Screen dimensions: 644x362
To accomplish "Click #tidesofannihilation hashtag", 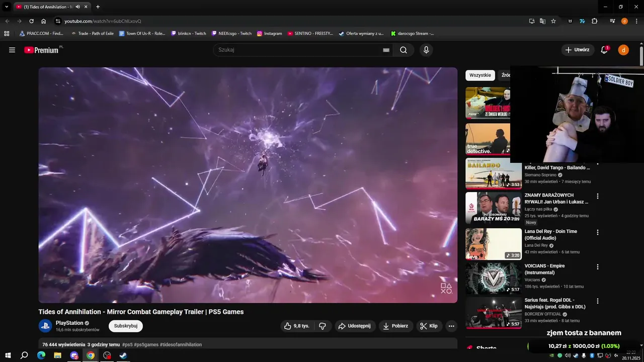I will point(181,344).
